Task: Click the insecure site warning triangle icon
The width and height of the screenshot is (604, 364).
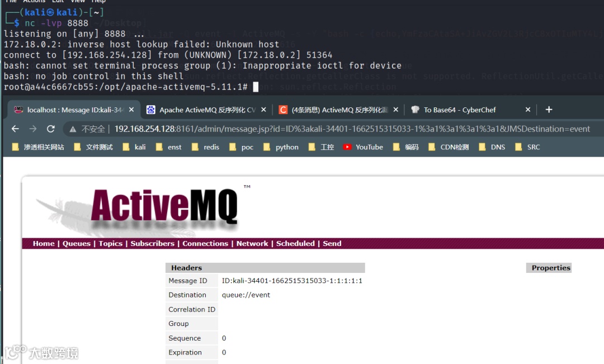Action: click(x=72, y=129)
